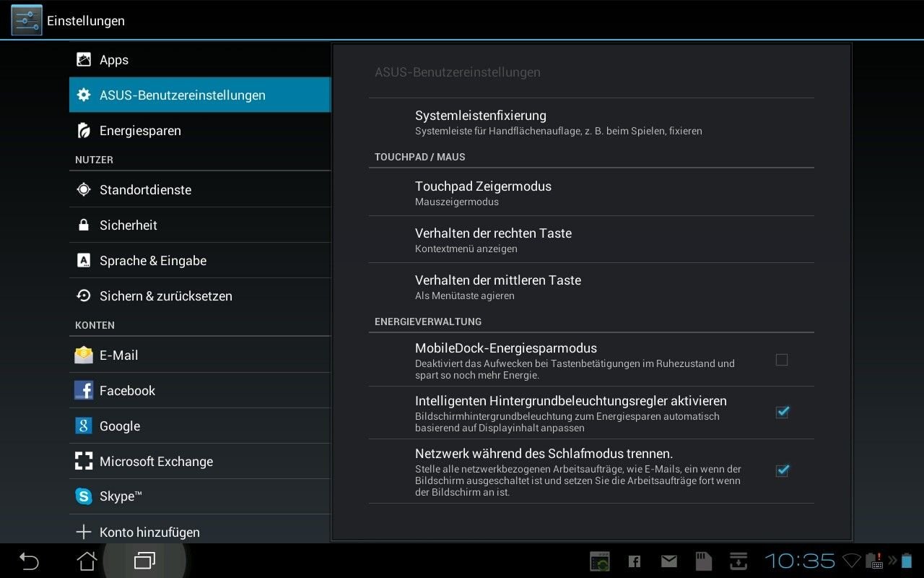Click the Skype™ account label

point(121,496)
